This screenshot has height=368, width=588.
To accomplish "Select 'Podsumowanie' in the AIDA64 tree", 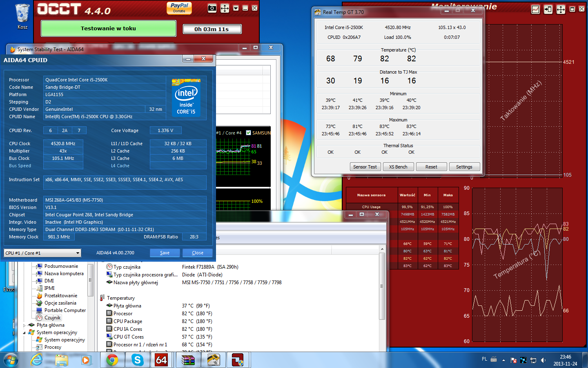I will click(61, 266).
